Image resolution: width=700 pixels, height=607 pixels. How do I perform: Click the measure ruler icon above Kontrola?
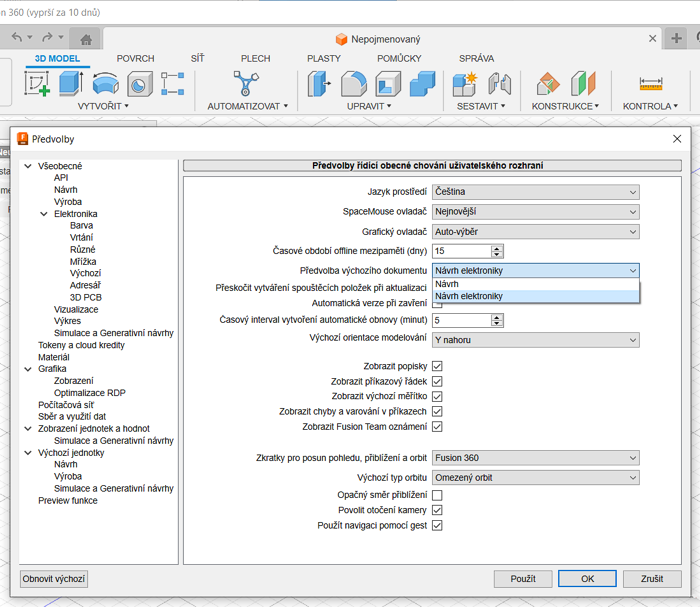pyautogui.click(x=651, y=84)
